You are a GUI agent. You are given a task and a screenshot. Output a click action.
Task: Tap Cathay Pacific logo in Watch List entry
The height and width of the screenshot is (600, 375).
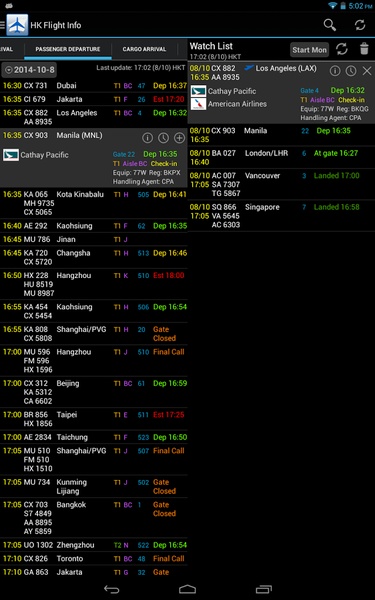pyautogui.click(x=198, y=91)
